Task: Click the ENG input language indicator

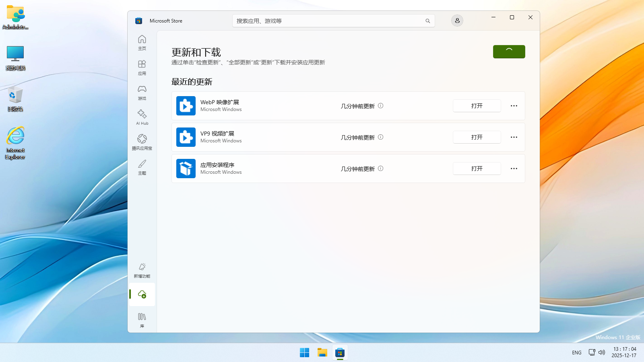Action: tap(577, 353)
